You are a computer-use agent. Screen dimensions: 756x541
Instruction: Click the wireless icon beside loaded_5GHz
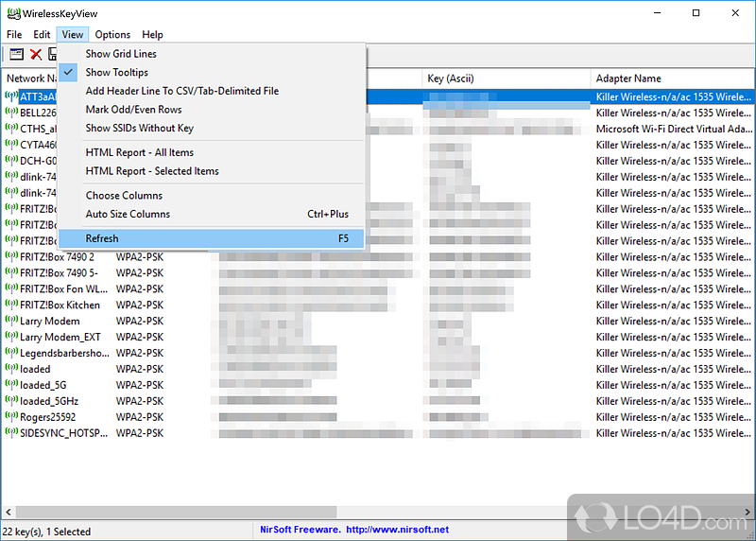[11, 400]
